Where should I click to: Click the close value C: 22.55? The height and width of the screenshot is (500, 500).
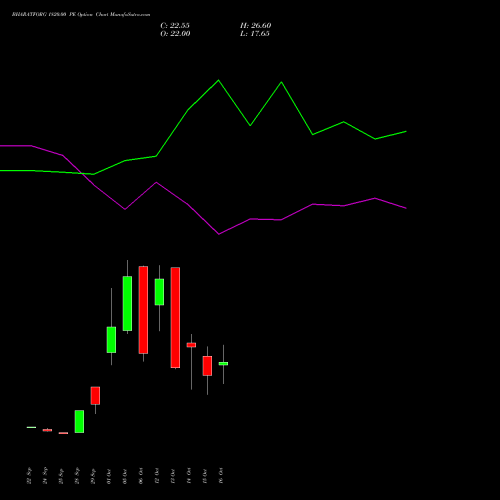175,26
